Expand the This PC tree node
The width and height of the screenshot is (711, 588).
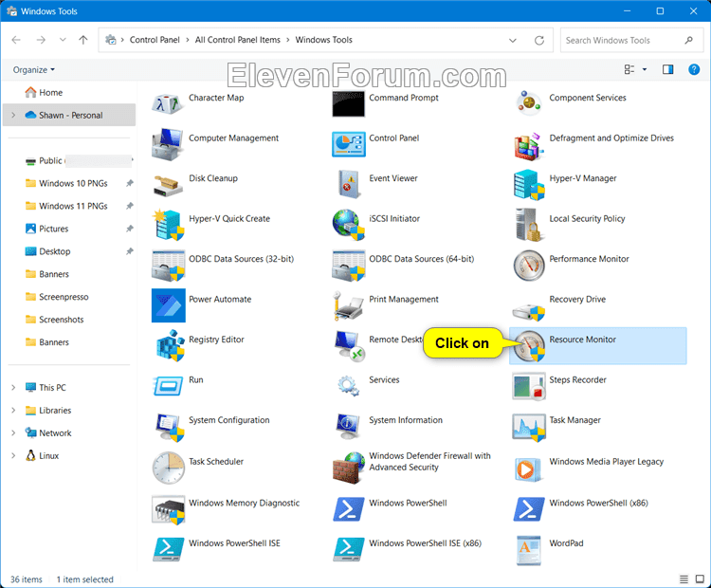(x=13, y=388)
